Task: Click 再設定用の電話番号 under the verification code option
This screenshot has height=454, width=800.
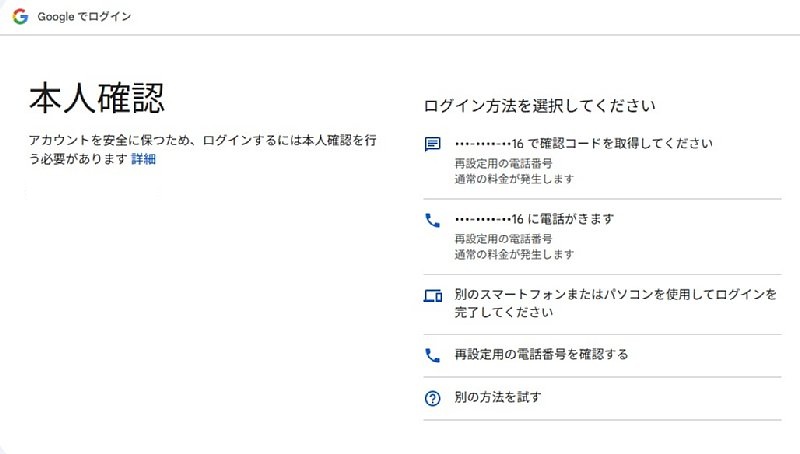Action: pos(504,162)
